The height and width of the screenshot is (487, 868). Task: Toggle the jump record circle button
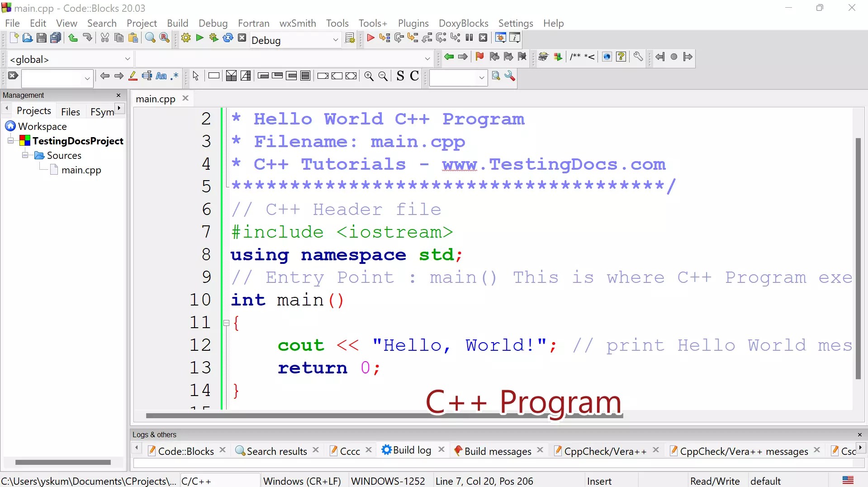[x=674, y=57]
